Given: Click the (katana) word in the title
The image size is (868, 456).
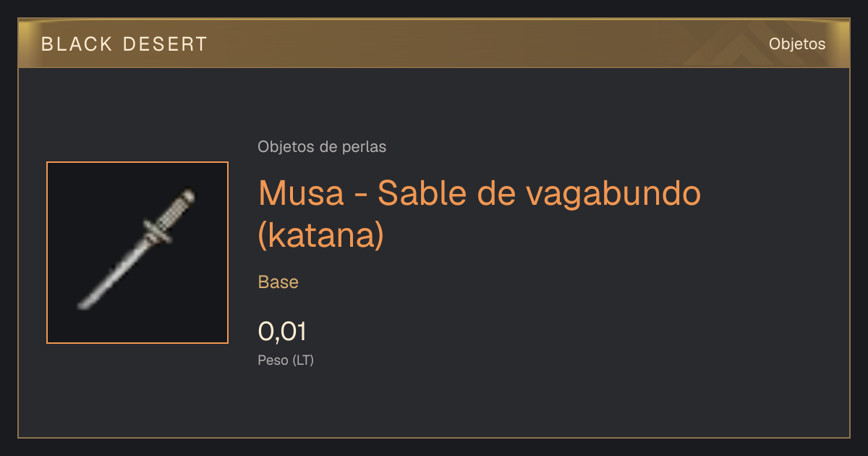Looking at the screenshot, I should point(320,236).
